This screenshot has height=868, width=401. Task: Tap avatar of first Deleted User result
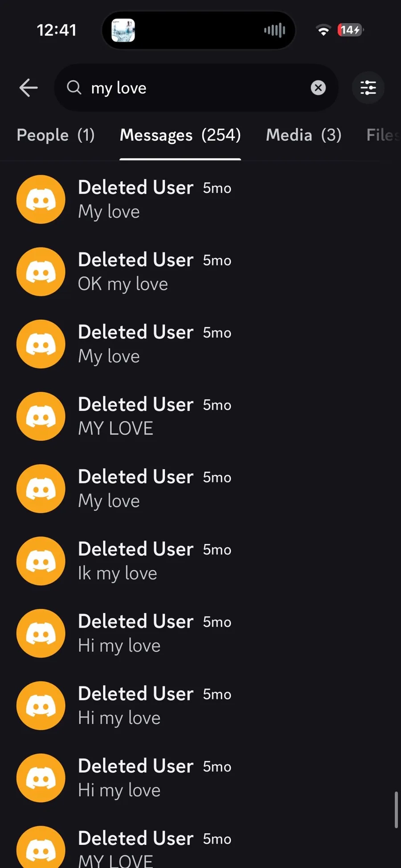[x=41, y=199]
